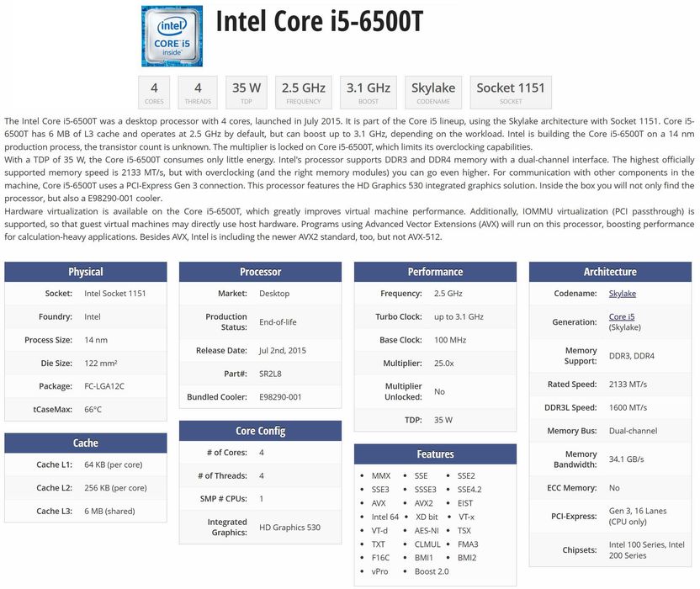700x589 pixels.
Task: Click the 3.1 GHz Boost badge
Action: pyautogui.click(x=369, y=93)
